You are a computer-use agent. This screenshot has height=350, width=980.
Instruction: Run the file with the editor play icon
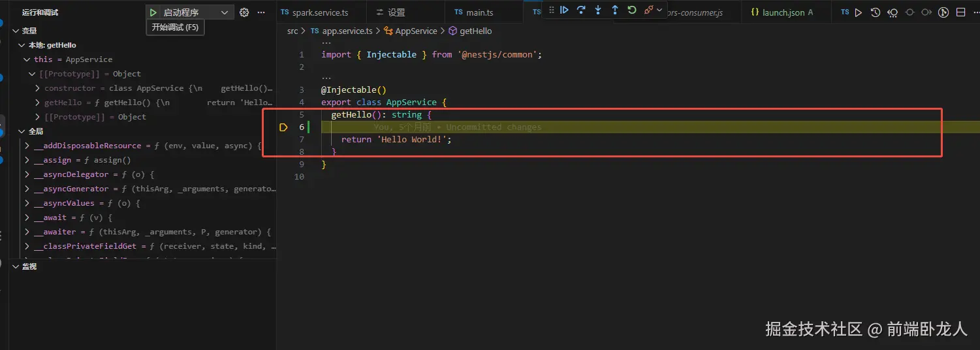(859, 12)
